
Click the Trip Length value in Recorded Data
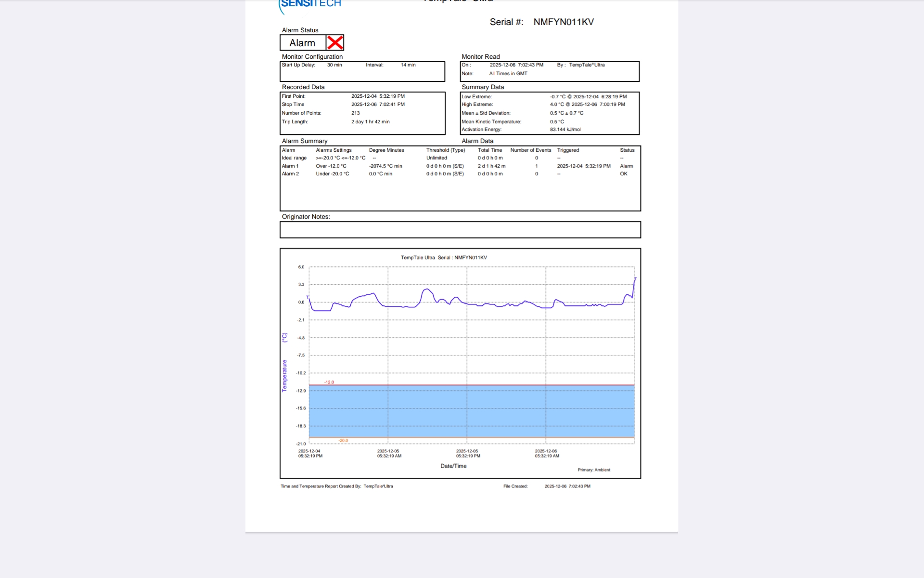coord(370,122)
